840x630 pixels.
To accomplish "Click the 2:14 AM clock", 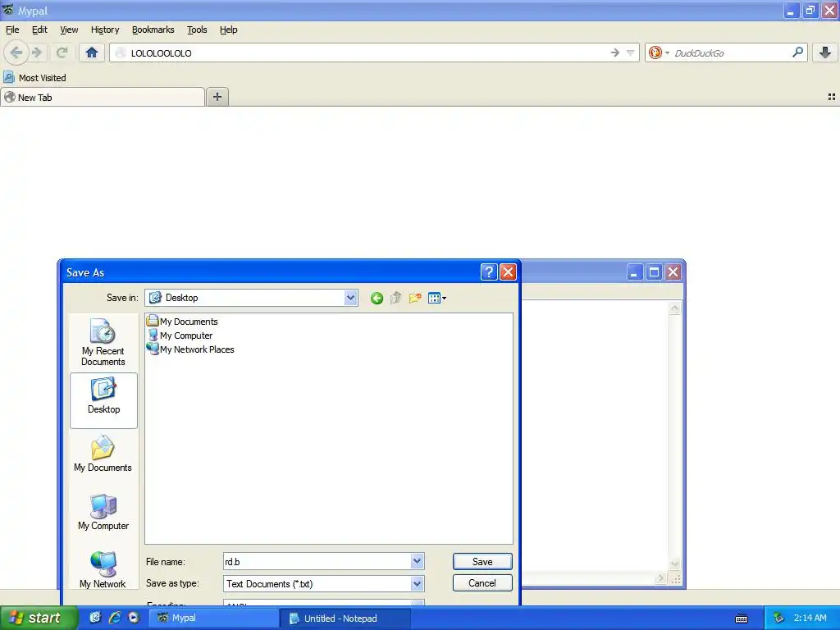I will point(810,618).
